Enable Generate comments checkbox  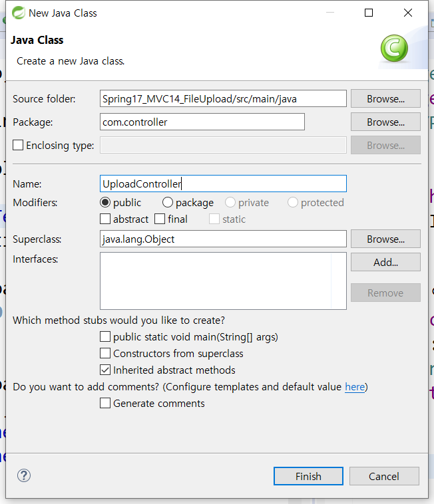coord(105,403)
